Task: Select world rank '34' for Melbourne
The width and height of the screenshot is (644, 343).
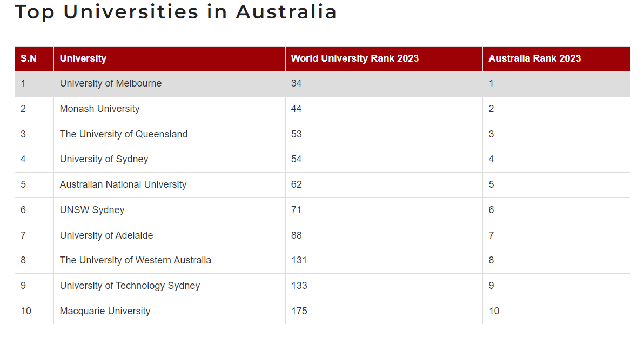Action: [297, 83]
